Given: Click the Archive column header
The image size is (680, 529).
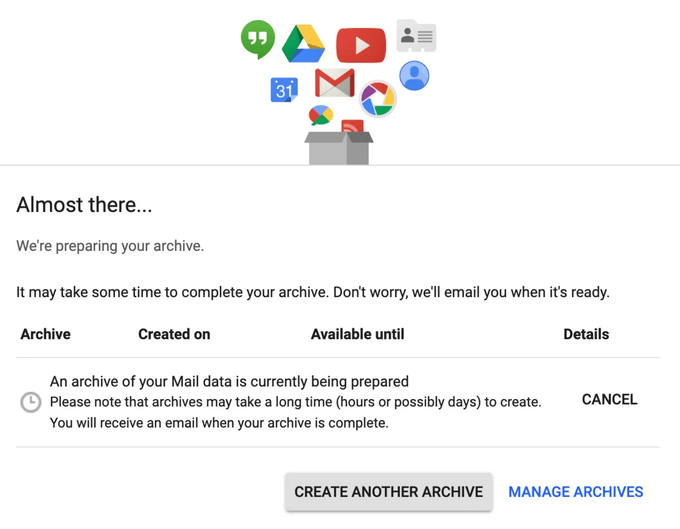Looking at the screenshot, I should pyautogui.click(x=45, y=334).
